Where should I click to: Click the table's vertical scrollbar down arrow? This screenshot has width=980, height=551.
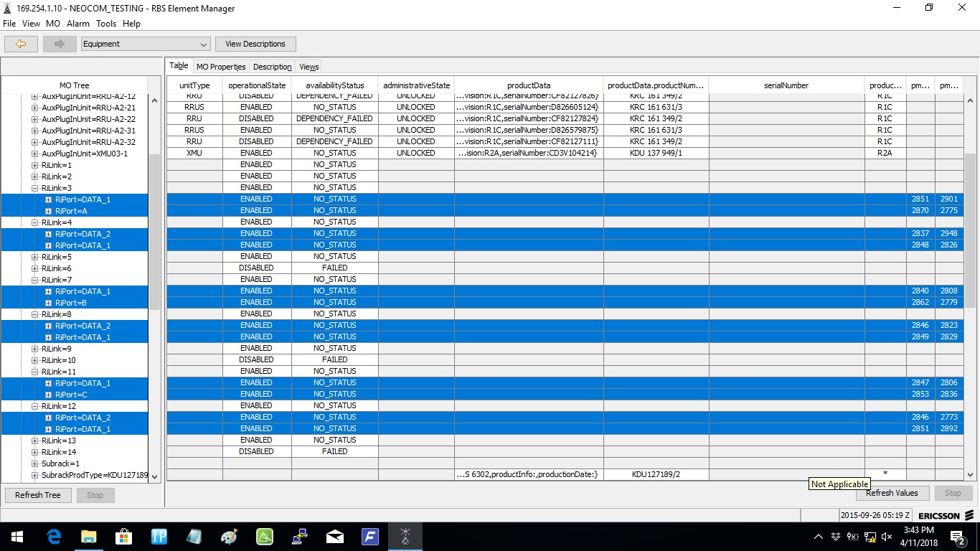(x=970, y=474)
